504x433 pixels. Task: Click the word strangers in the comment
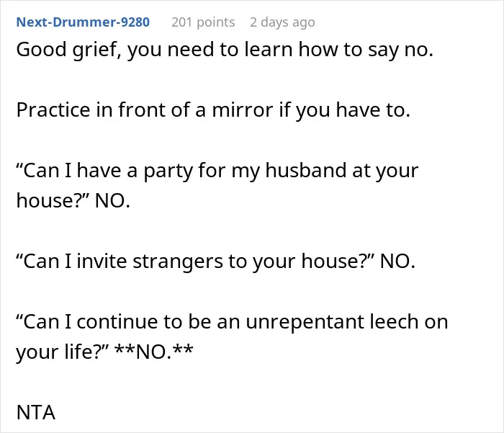tap(178, 262)
